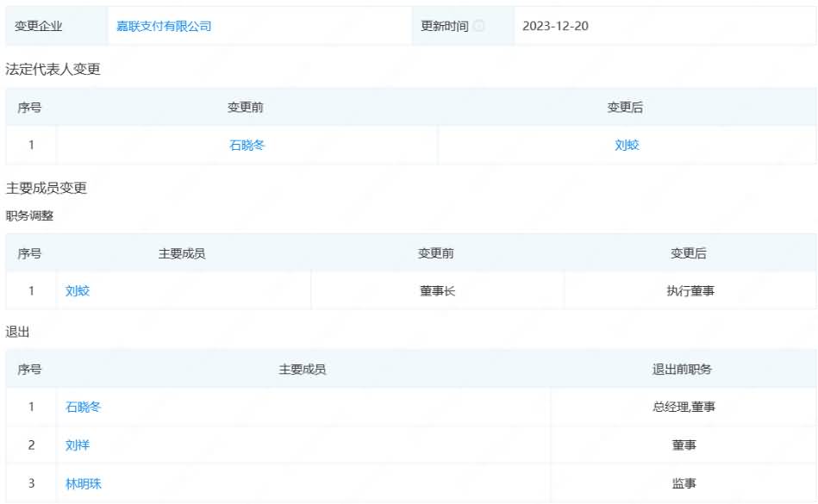Screen dimensions: 818x504
Task: Open the 嘉联支付有限公司 company link
Action: click(x=164, y=26)
